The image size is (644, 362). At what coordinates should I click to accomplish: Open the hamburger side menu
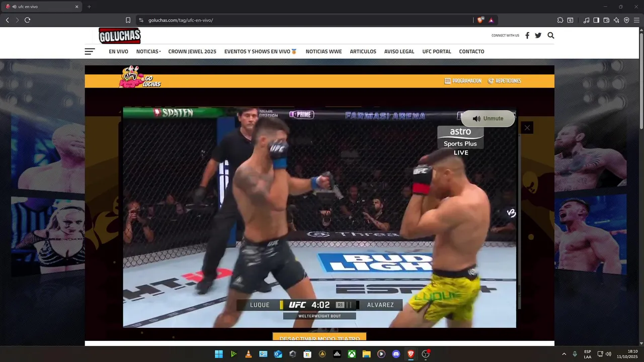[x=90, y=51]
